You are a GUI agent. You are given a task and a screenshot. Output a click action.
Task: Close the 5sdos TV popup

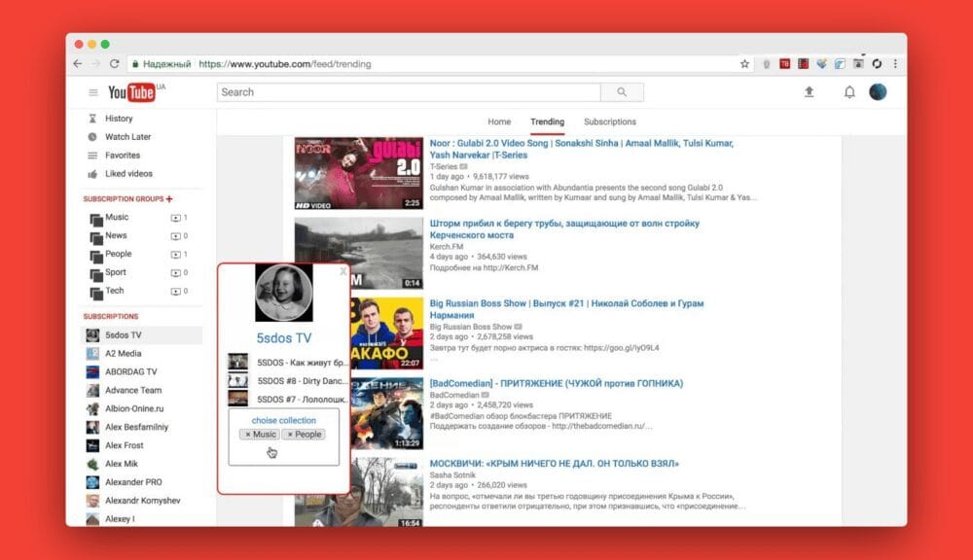coord(343,271)
